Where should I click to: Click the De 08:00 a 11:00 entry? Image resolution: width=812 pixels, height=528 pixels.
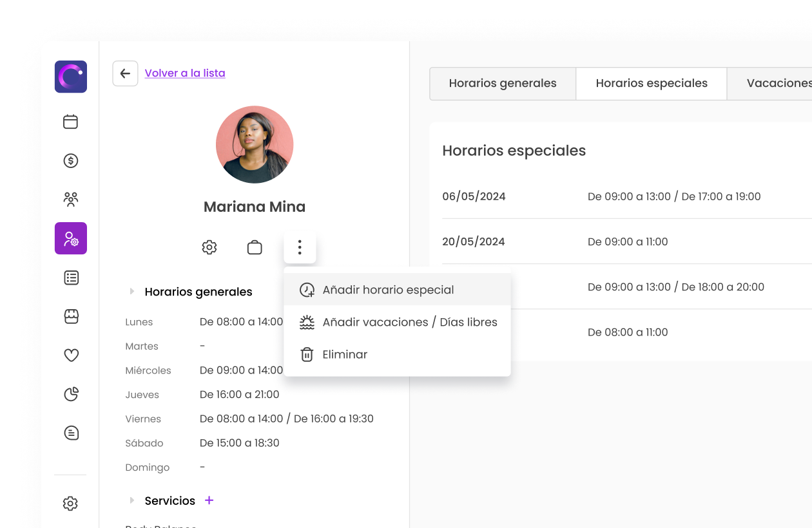click(628, 332)
